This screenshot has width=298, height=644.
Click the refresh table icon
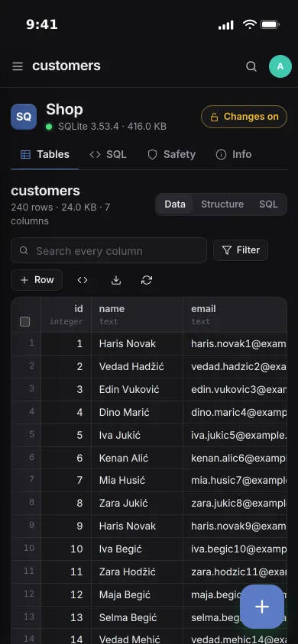pyautogui.click(x=147, y=280)
